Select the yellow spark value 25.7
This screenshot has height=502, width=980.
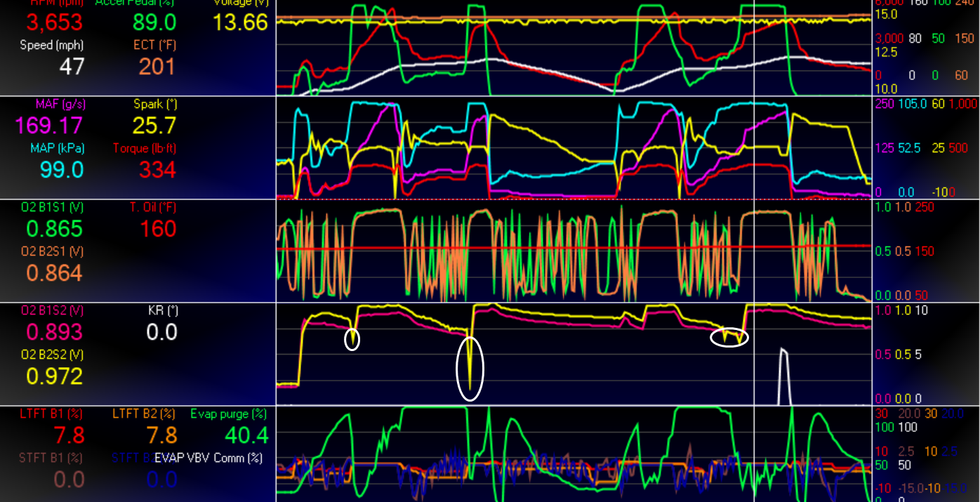[x=154, y=126]
